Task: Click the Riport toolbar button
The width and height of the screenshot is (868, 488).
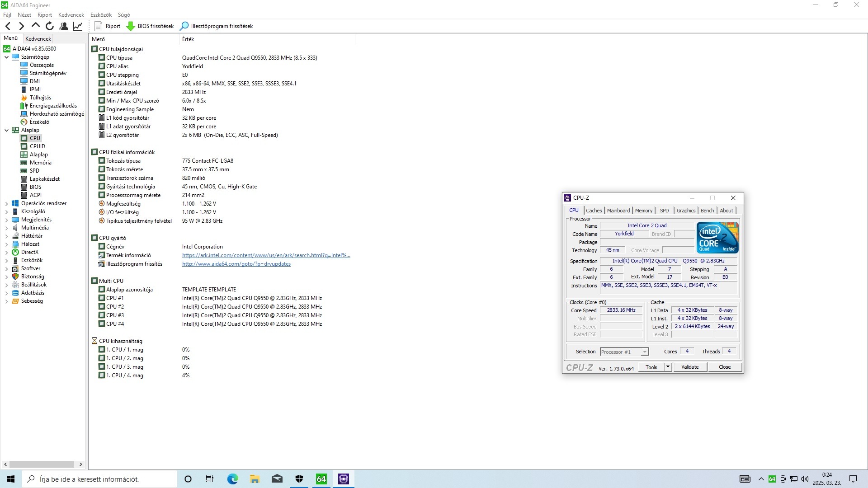Action: pyautogui.click(x=108, y=26)
